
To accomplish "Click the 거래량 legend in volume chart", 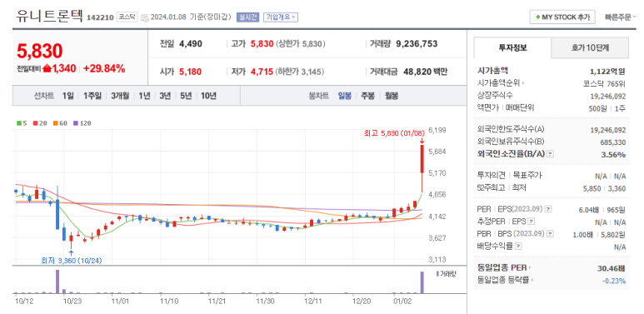I will pyautogui.click(x=446, y=274).
